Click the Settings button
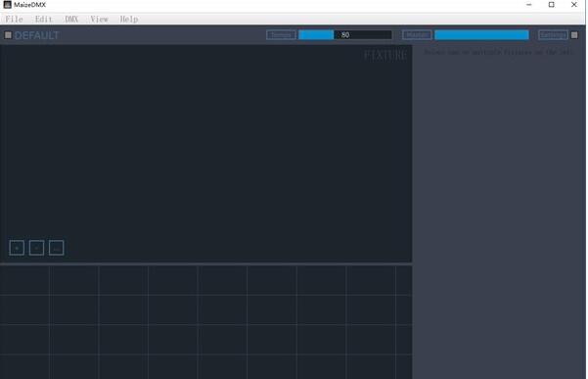The image size is (588, 379). 553,35
